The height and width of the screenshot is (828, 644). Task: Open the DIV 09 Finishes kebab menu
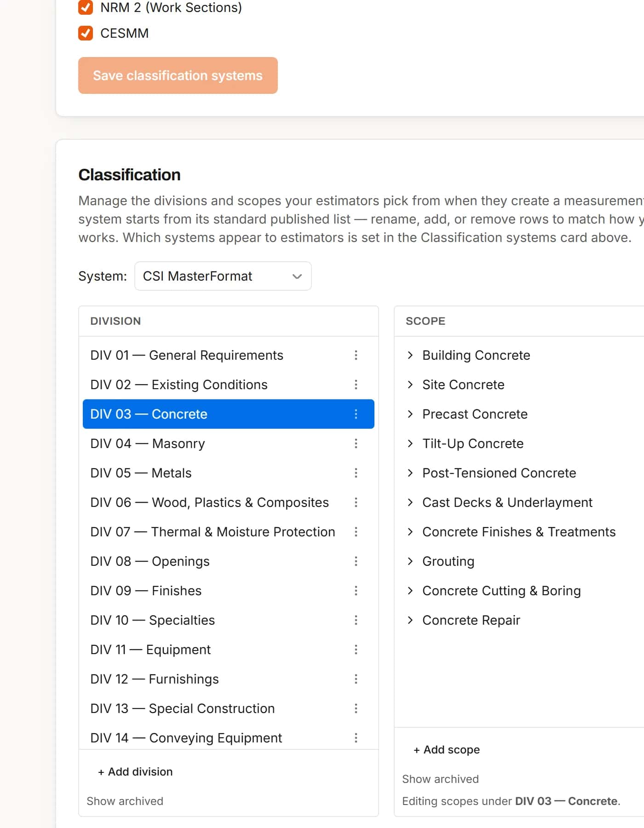[x=356, y=591]
